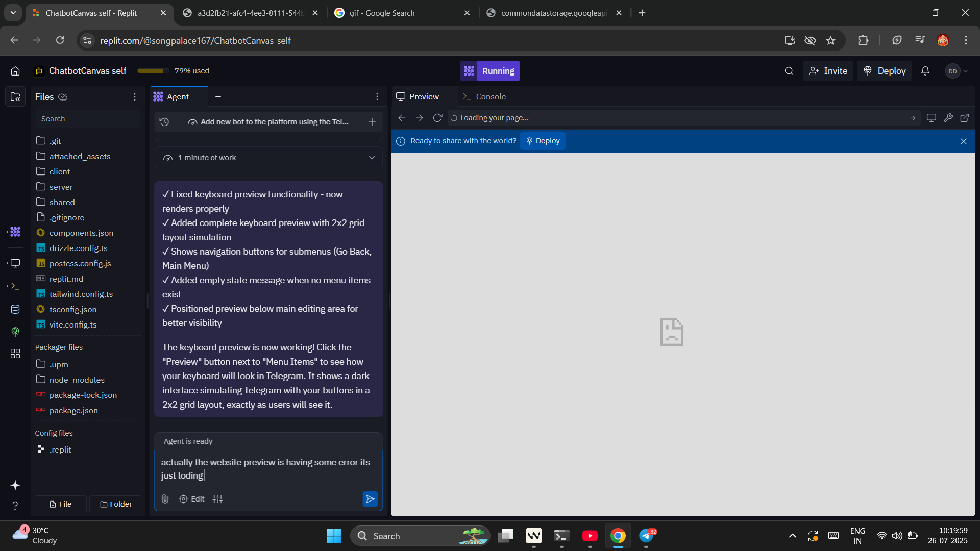980x551 pixels.
Task: Open preview in new browser tab
Action: point(965,118)
